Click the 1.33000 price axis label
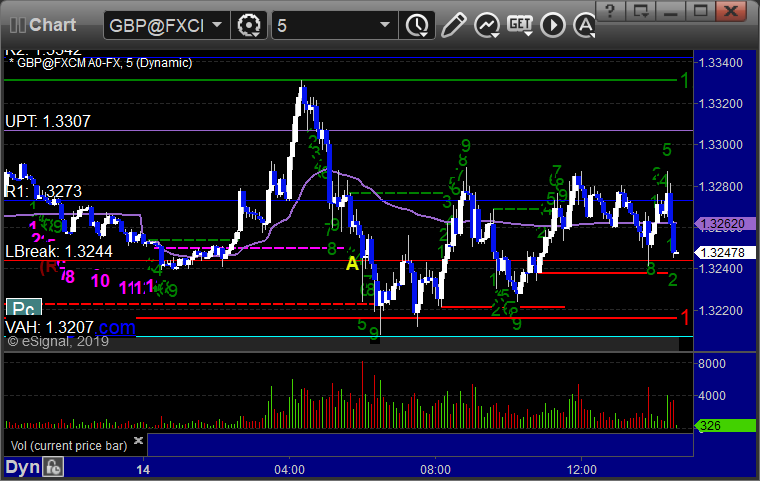Viewport: 760px width, 481px height. pyautogui.click(x=720, y=144)
